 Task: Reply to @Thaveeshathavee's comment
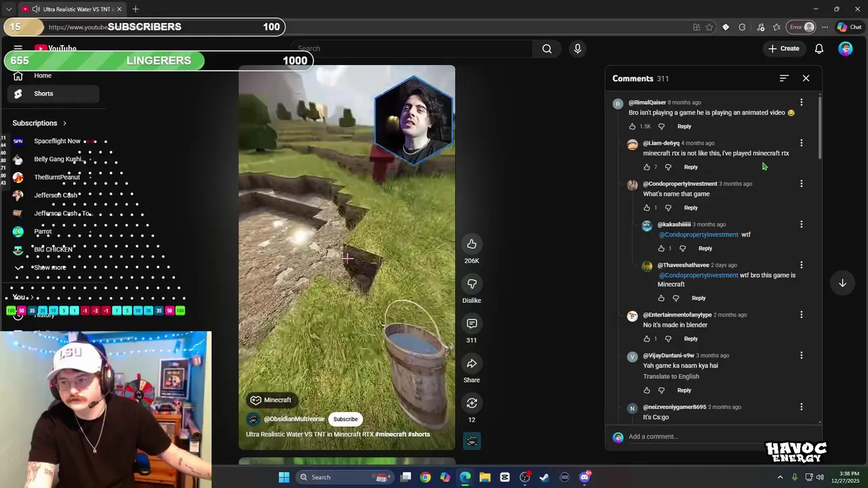coord(698,298)
